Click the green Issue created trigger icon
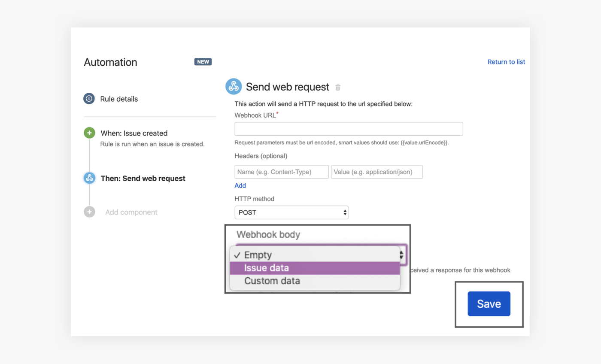Viewport: 601px width, 364px height. pos(89,133)
